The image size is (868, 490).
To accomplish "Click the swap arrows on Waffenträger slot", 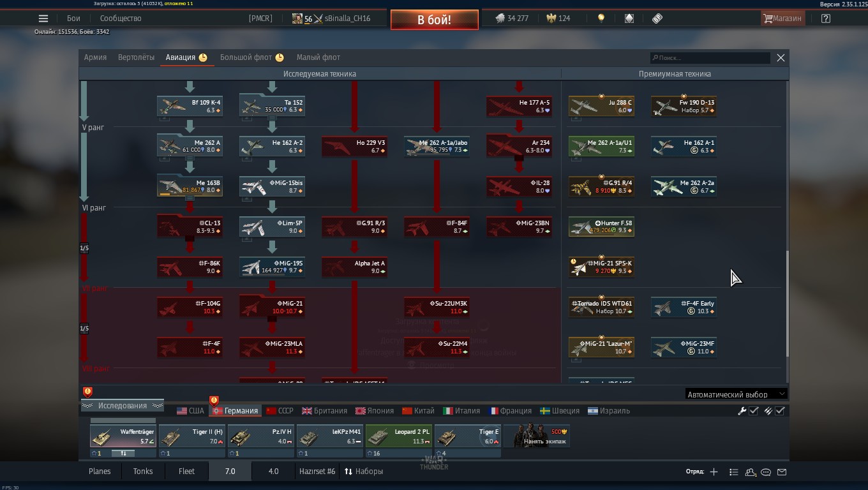I will [x=123, y=453].
